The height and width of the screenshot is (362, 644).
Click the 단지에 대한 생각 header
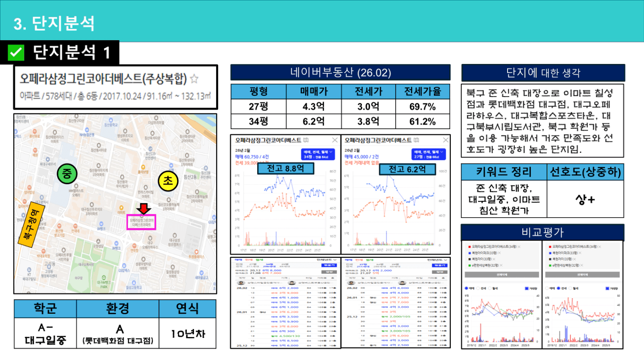(x=543, y=73)
